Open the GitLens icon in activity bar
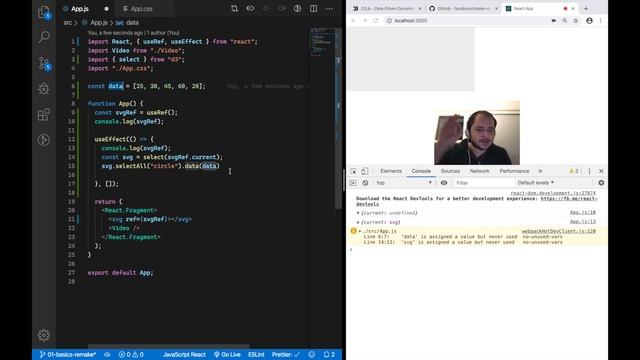 44,140
